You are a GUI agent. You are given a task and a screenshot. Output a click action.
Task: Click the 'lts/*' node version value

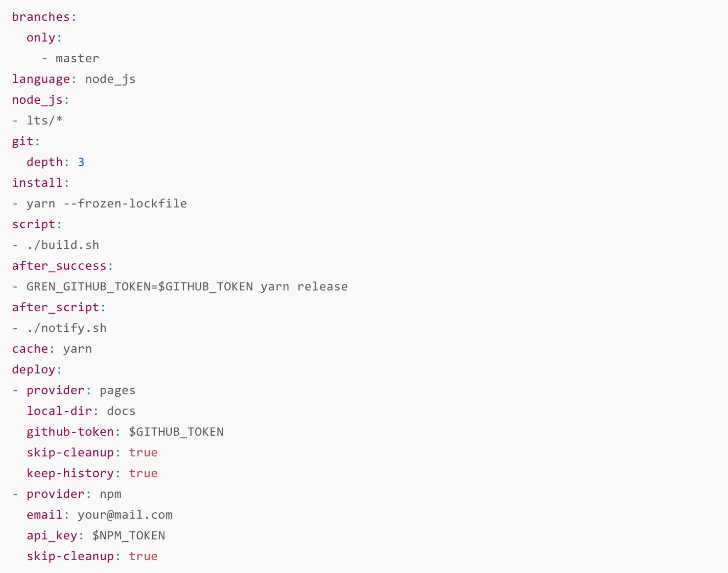pos(44,121)
